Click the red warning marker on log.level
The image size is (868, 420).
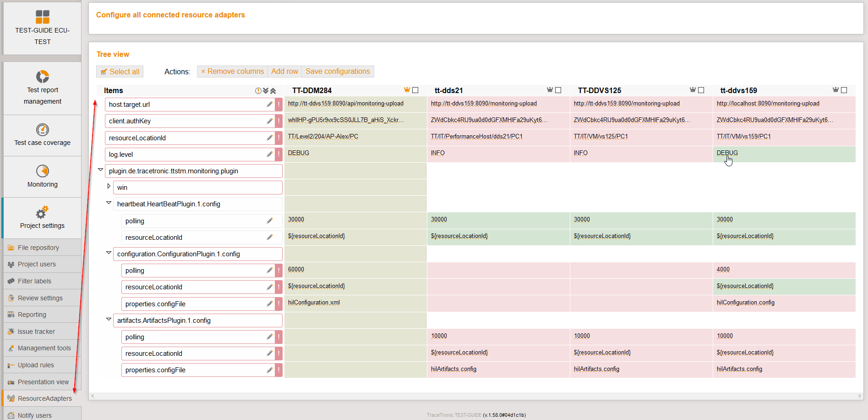[278, 155]
